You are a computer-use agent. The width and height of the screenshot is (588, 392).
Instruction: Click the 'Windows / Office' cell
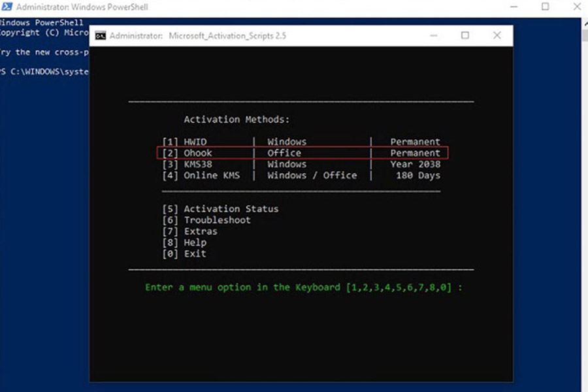point(312,176)
